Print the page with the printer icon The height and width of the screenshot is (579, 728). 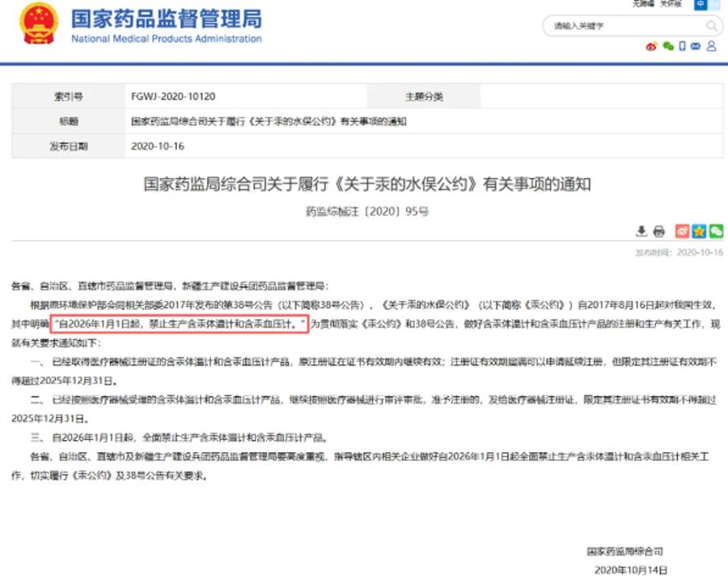point(658,231)
